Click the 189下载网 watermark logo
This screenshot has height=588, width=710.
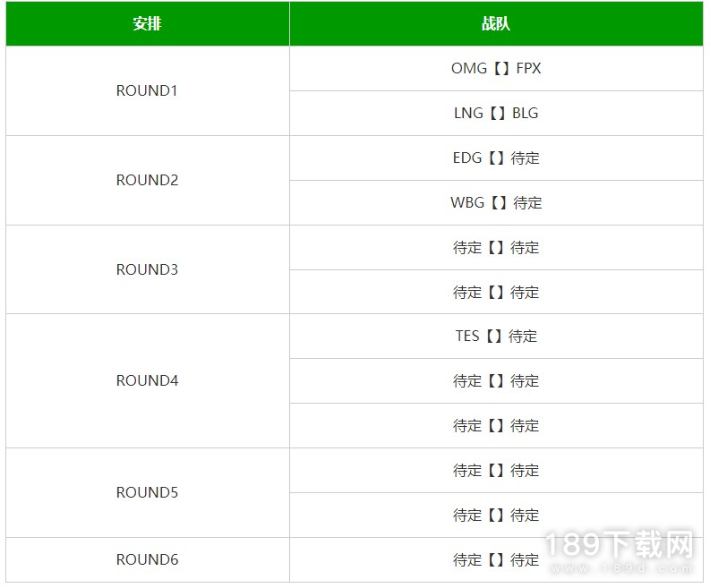click(x=620, y=550)
